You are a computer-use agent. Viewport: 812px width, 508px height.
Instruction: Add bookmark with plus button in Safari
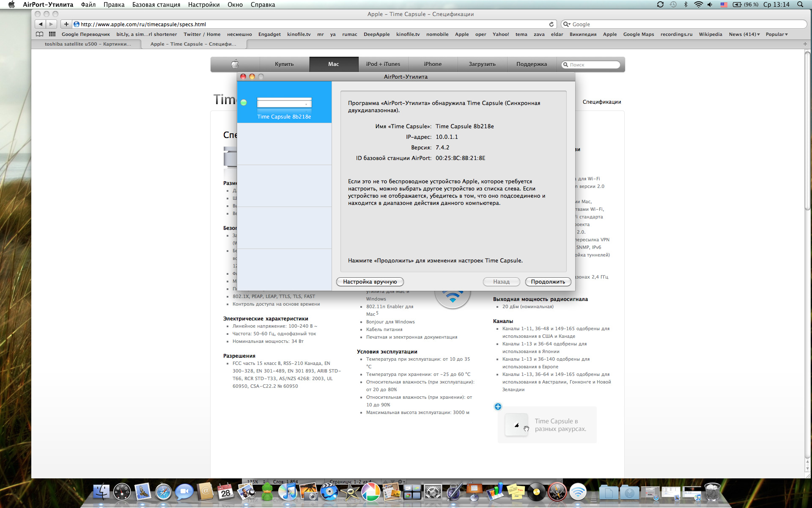(66, 24)
